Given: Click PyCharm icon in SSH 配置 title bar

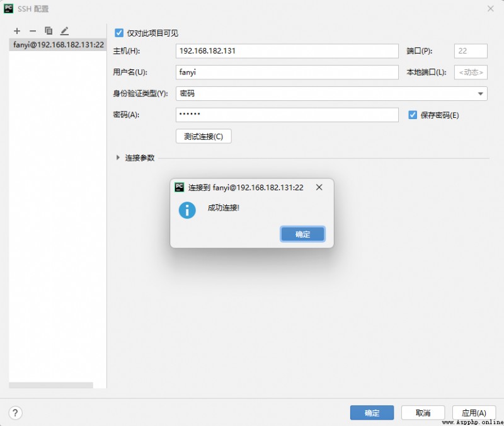Looking at the screenshot, I should click(8, 9).
